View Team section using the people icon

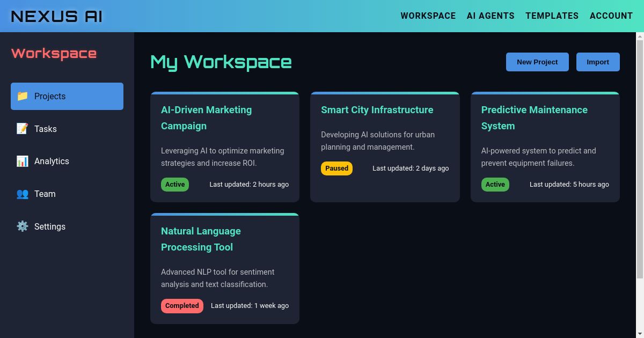click(x=22, y=194)
